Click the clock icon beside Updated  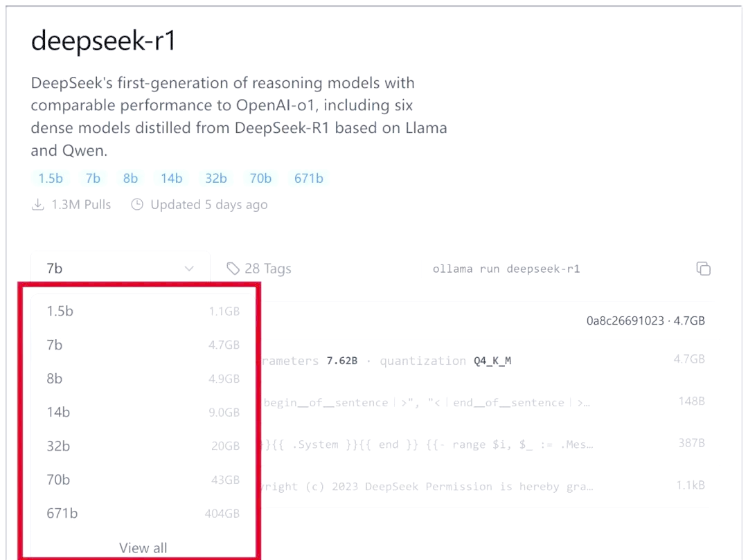click(137, 205)
